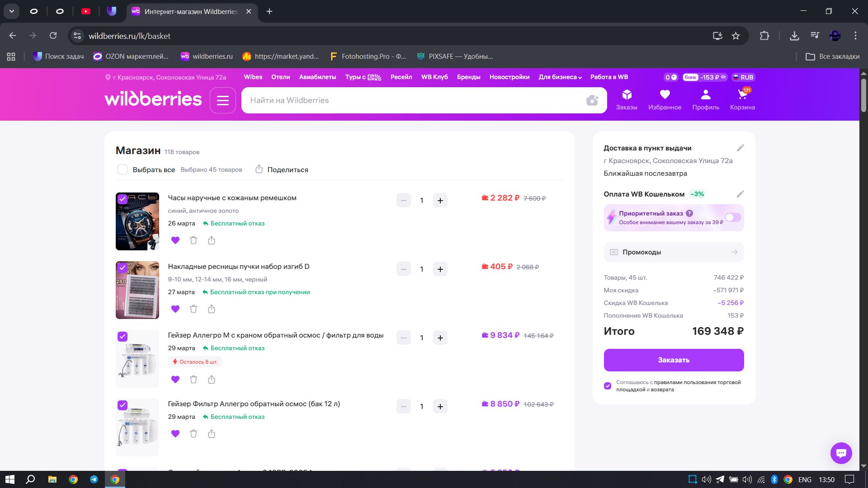Edit delivery pickup point pencil icon
The width and height of the screenshot is (868, 488).
point(740,148)
